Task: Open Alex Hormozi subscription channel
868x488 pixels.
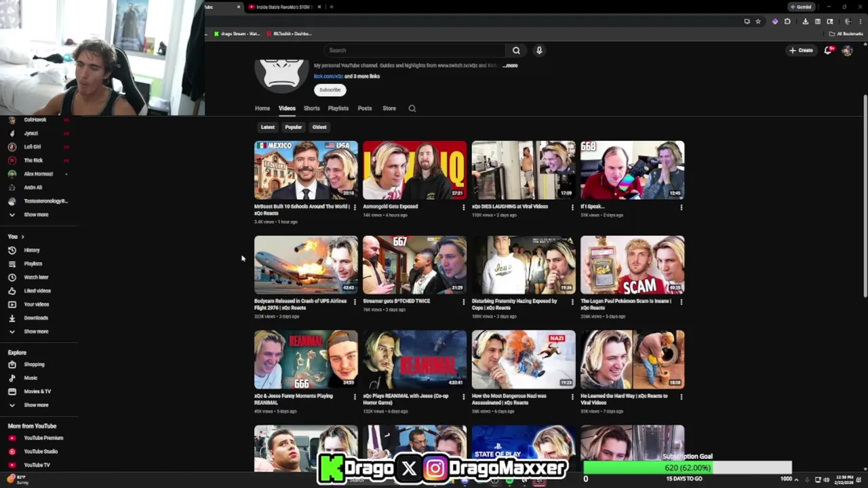Action: 39,174
